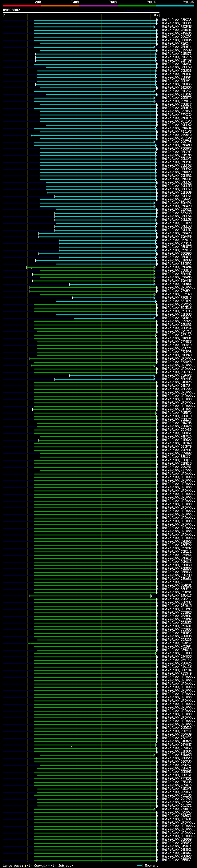Screen dimensions: 197x868
Task: Select the UniRef100_Q4UHR5 entry
Action: [177, 382]
